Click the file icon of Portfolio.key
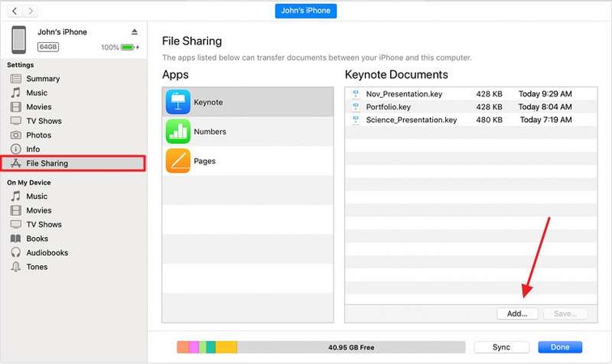Screen dimensions: 612x364 pos(355,107)
